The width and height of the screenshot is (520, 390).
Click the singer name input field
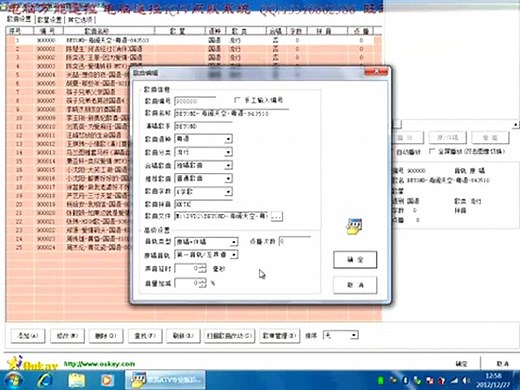pos(203,126)
